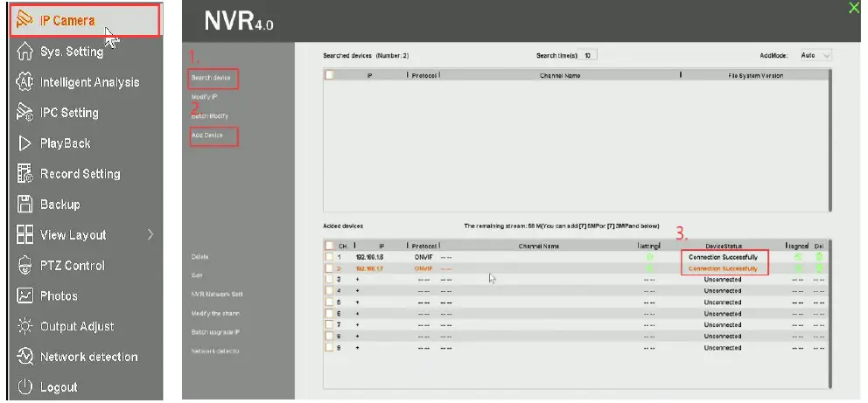Click the PlayBack play triangle icon
Image resolution: width=868 pixels, height=403 pixels.
click(24, 143)
